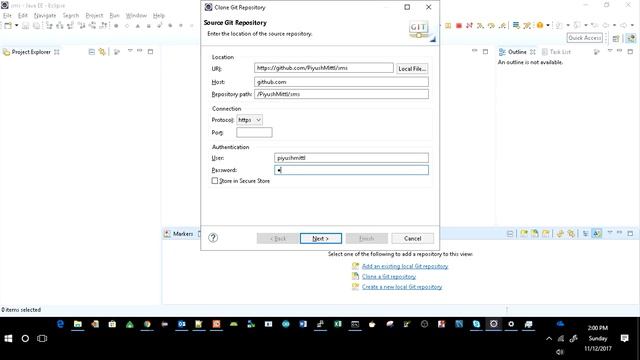
Task: Show hidden system tray icons chevron
Action: tap(549, 338)
